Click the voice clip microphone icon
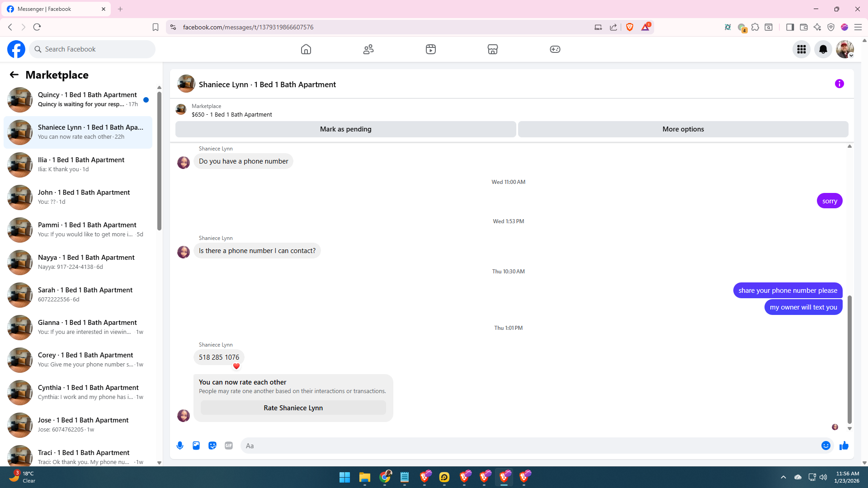 pos(180,446)
